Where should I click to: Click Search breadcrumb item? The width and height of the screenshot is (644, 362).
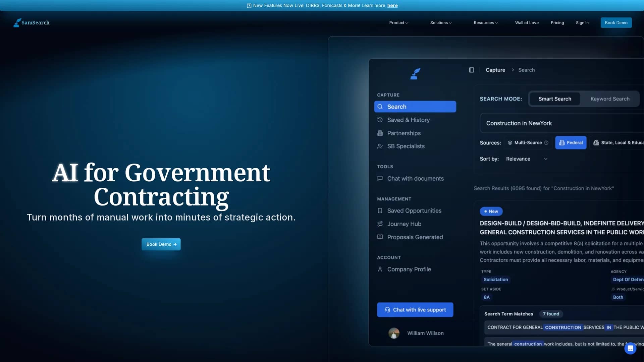526,70
